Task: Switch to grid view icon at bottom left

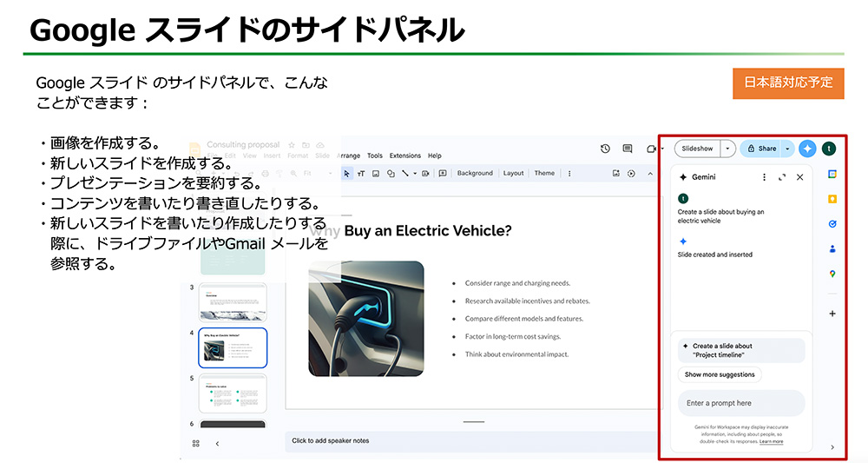Action: point(196,444)
